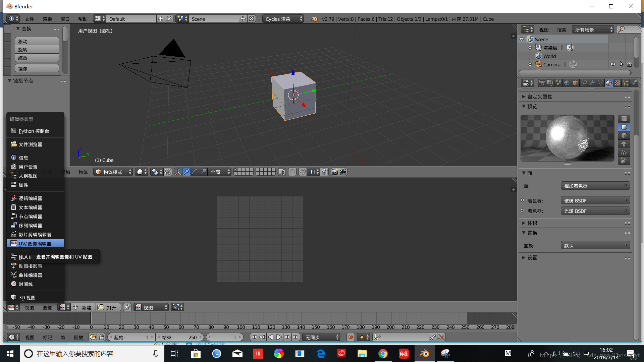
Task: Open World properties globe tab
Action: click(567, 83)
